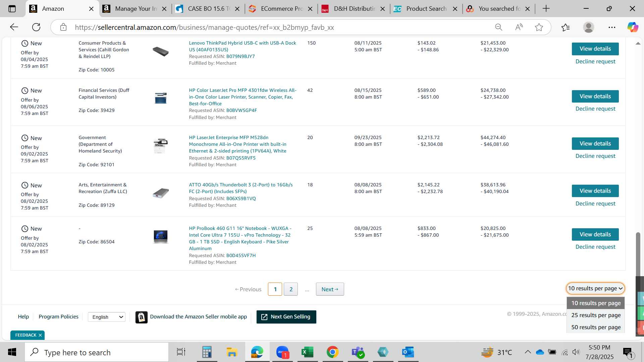This screenshot has width=644, height=362.
Task: Open Google Chrome from taskbar
Action: coord(332,352)
